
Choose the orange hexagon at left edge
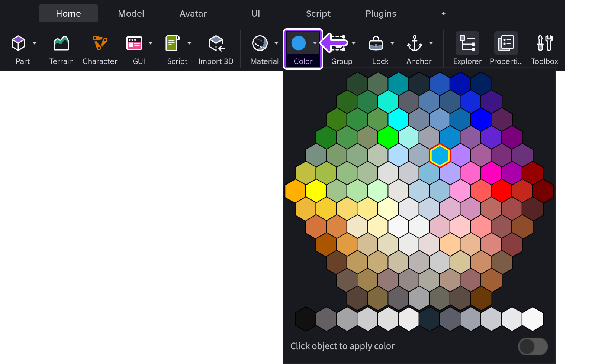[295, 191]
